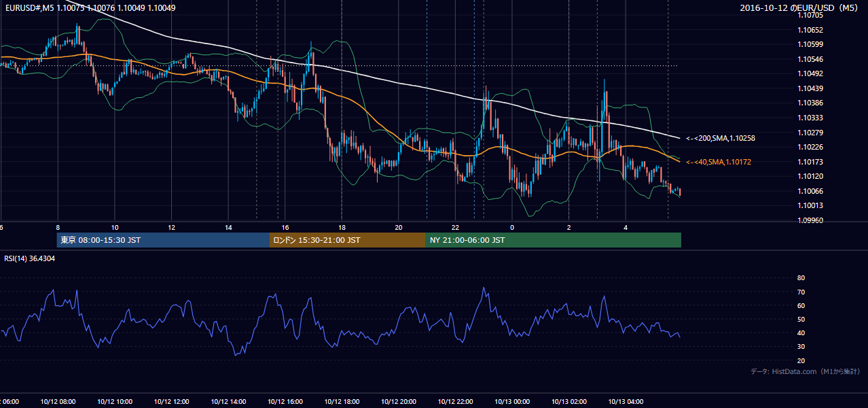Select the London 15:30-21:00 JST session bar
This screenshot has height=408, width=868.
348,240
